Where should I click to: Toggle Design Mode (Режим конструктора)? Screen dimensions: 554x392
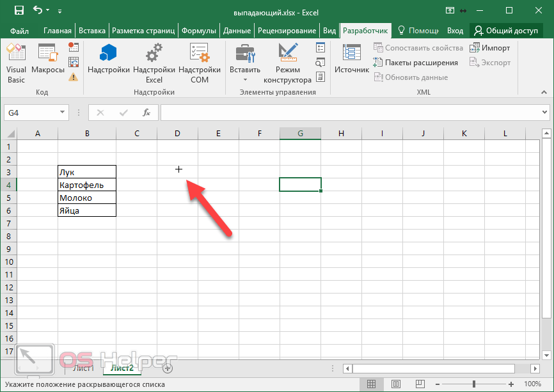[288, 63]
